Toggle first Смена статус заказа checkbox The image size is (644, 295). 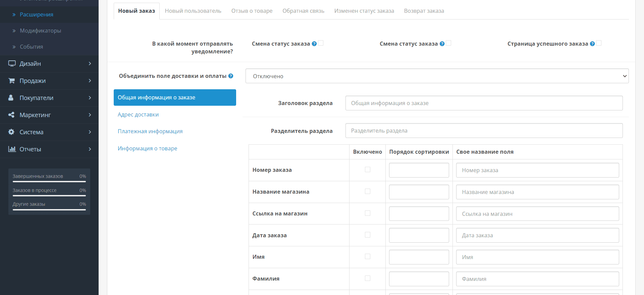(321, 43)
